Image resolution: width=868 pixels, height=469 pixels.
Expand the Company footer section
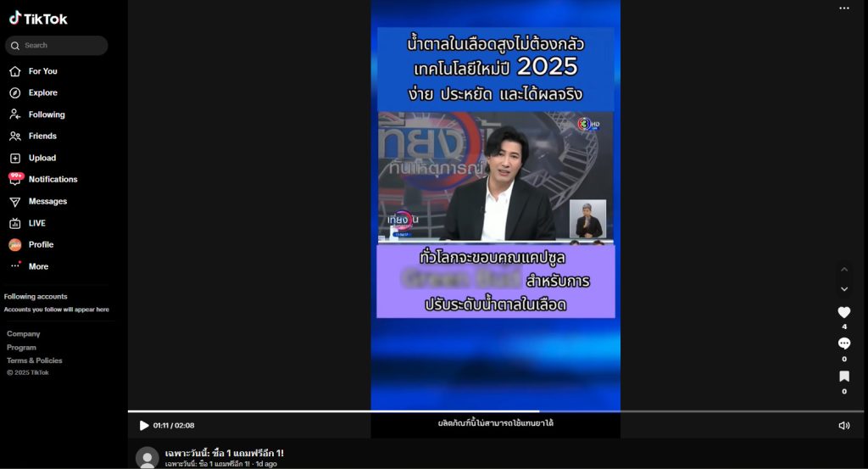click(x=24, y=334)
